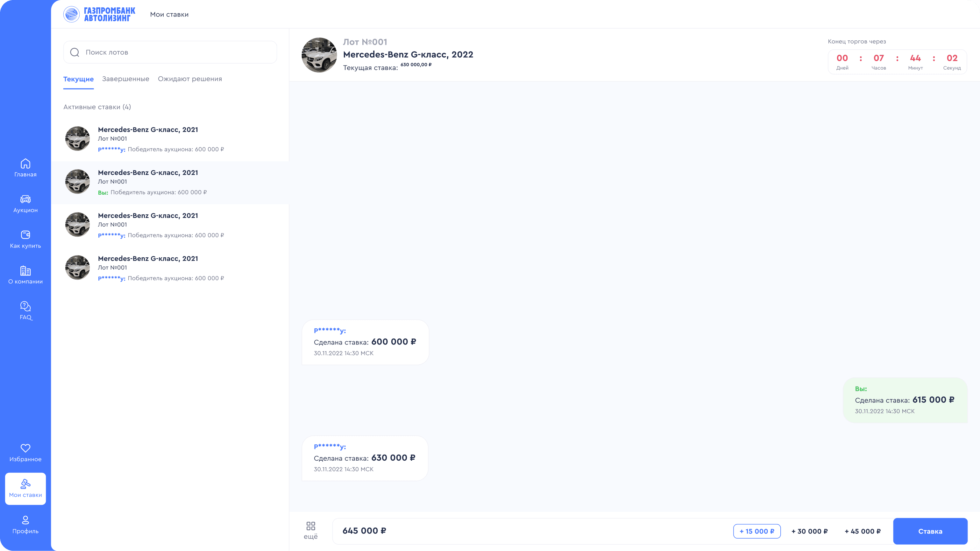Viewport: 980px width, 551px height.
Task: Click your 615 000 ₽ bid message
Action: (905, 400)
